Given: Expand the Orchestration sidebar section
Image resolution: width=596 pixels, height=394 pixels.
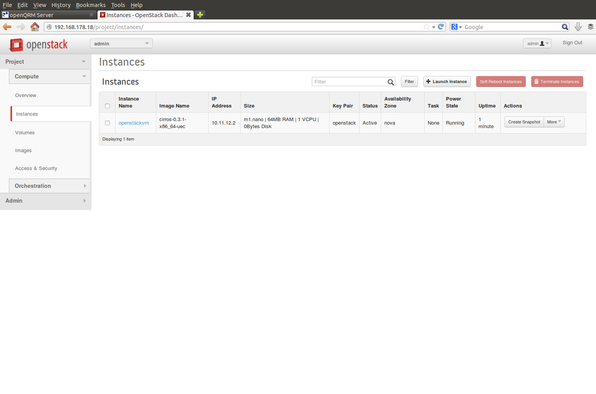Looking at the screenshot, I should (49, 186).
